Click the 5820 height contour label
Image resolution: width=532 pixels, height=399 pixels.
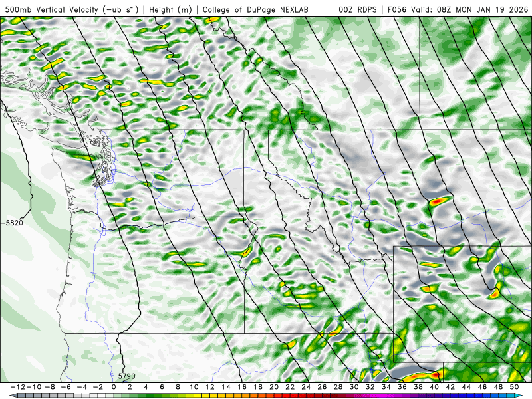tap(15, 223)
